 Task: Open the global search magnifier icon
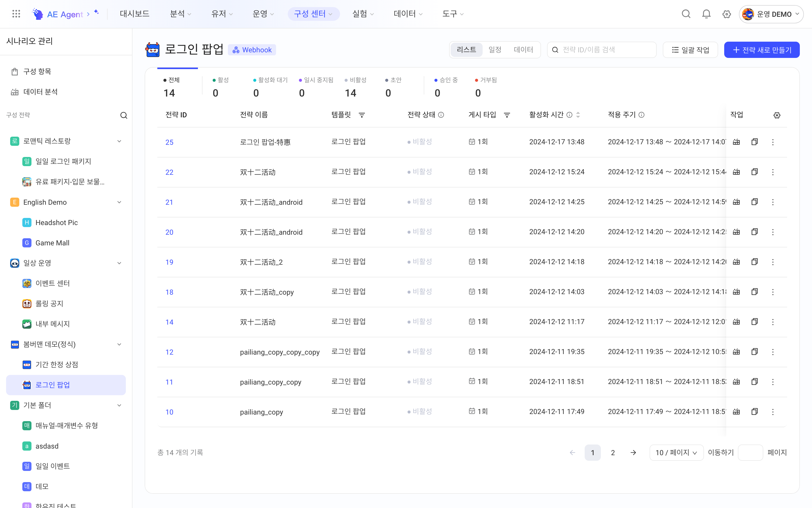point(686,14)
